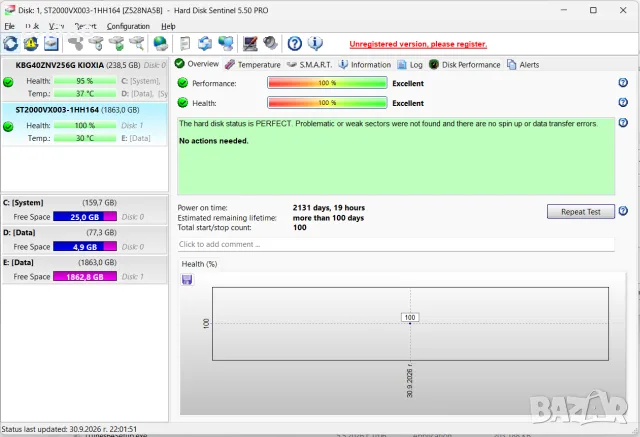Switch to the S.M.A.R.T. tab
The height and width of the screenshot is (437, 640).
[x=309, y=64]
